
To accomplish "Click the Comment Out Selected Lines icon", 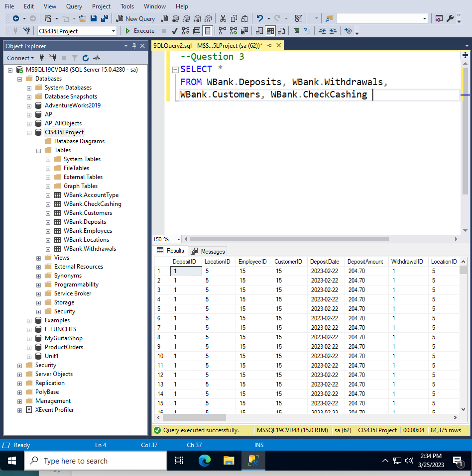I will pyautogui.click(x=297, y=31).
